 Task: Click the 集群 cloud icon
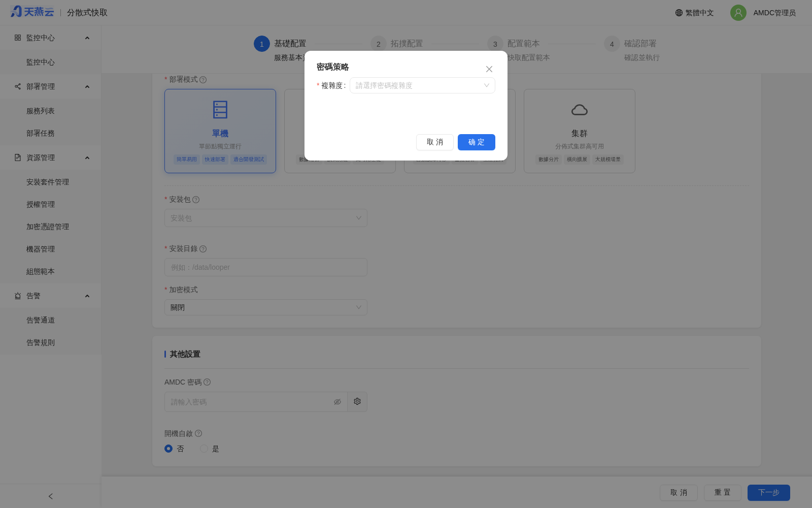[580, 110]
